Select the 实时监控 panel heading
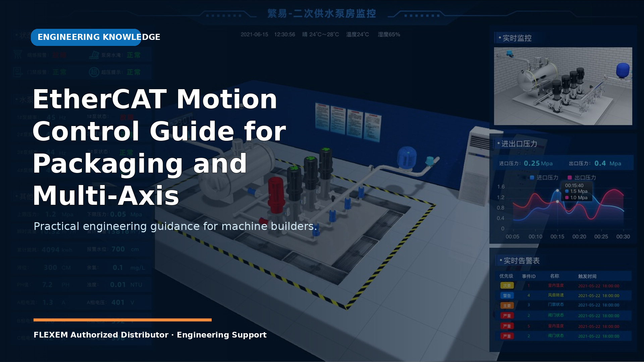The width and height of the screenshot is (644, 362). click(517, 38)
